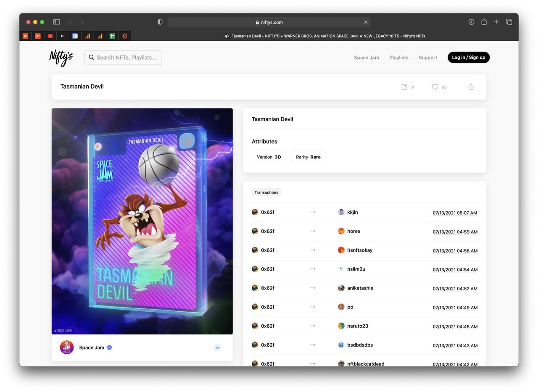Click the Safari share toolbar icon
The image size is (538, 392).
click(x=484, y=22)
